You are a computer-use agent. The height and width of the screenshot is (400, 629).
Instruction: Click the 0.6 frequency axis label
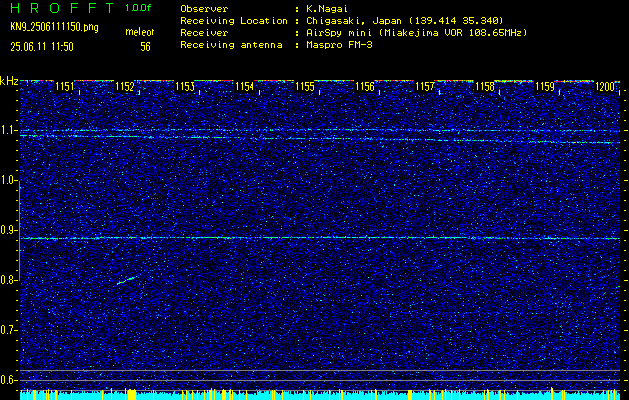click(x=8, y=380)
